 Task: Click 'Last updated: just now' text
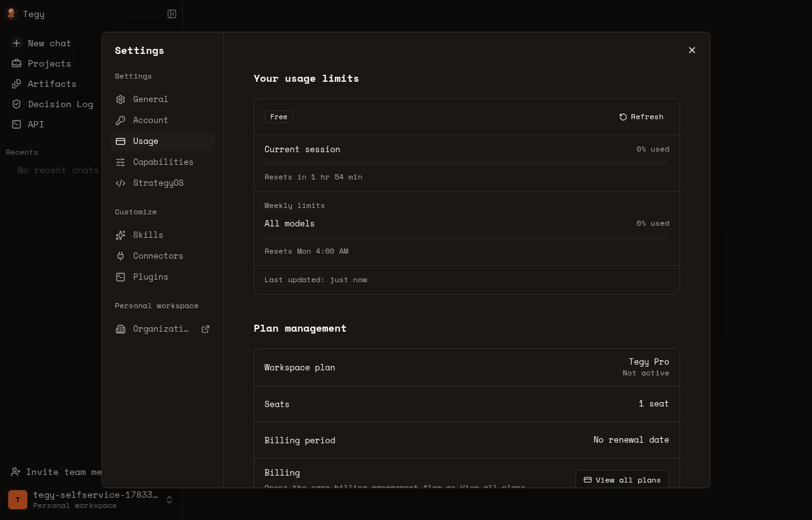[x=316, y=280]
